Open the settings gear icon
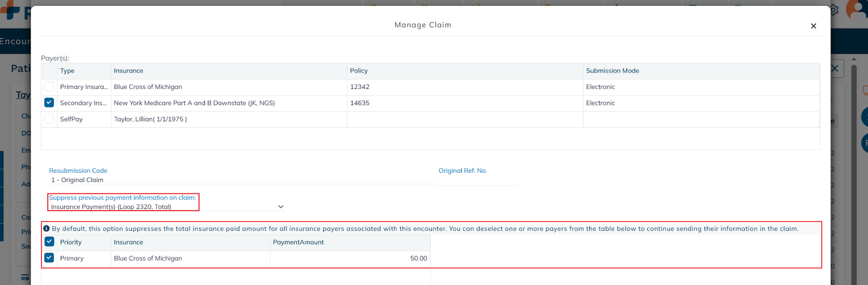 click(x=834, y=10)
